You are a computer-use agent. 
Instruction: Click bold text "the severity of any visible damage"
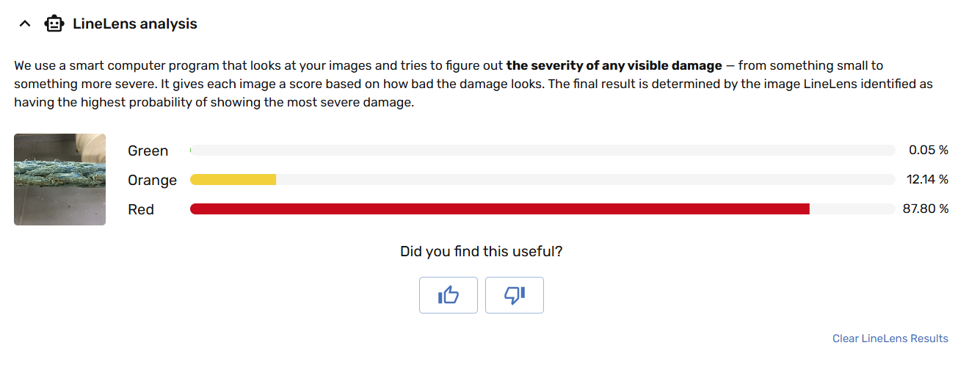coord(614,66)
